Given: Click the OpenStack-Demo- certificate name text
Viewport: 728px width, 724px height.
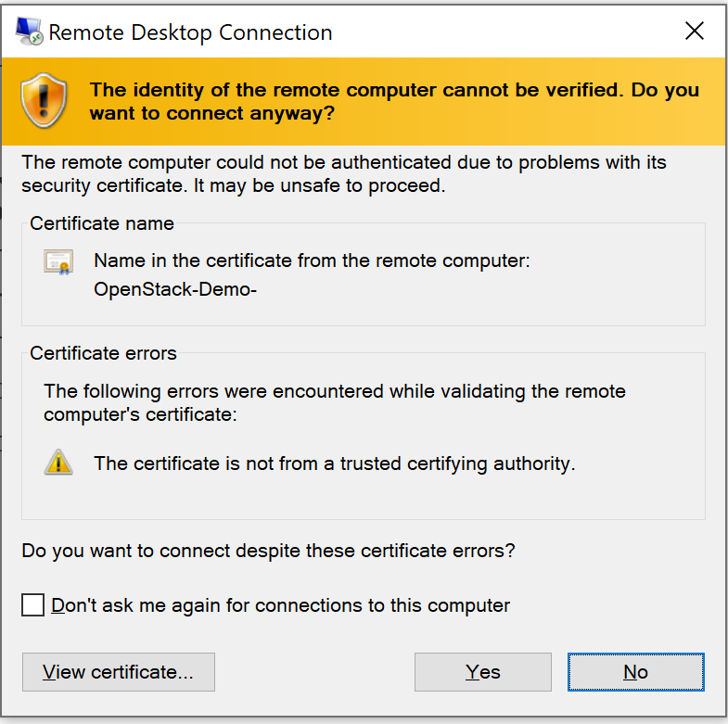Looking at the screenshot, I should (x=175, y=288).
